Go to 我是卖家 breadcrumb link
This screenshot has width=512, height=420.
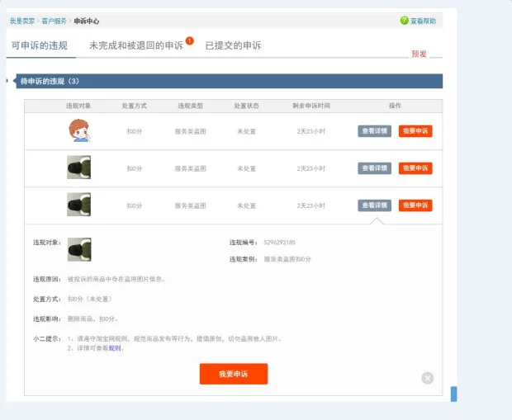click(x=22, y=21)
